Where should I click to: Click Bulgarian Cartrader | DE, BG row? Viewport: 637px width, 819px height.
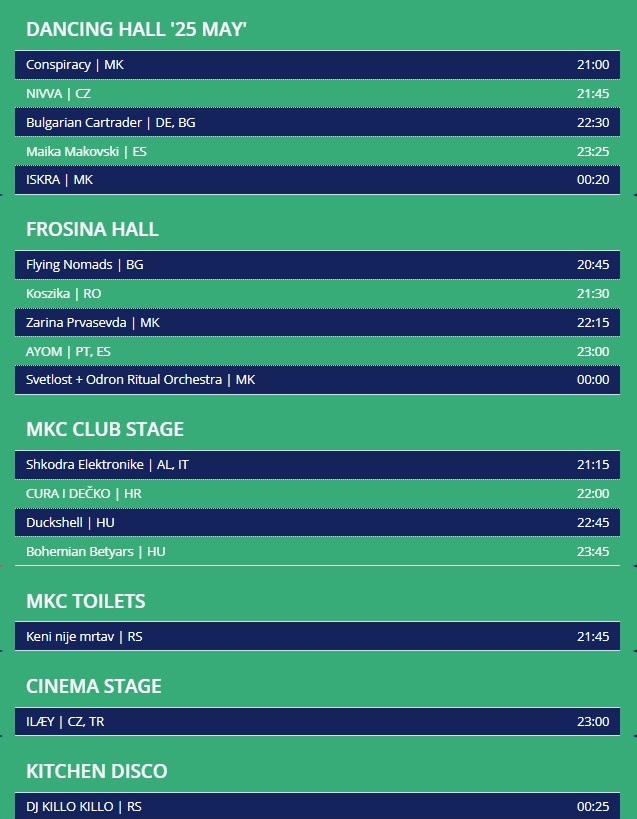click(x=317, y=122)
